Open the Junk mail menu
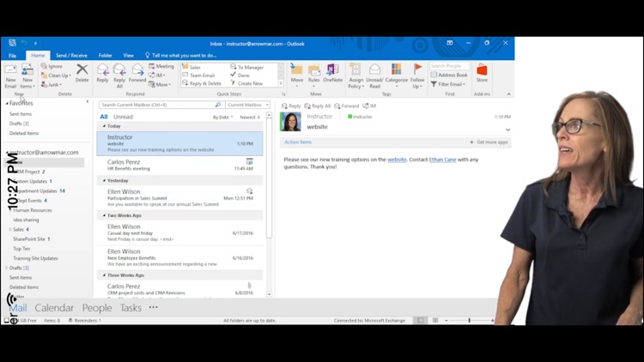Image resolution: width=644 pixels, height=362 pixels. [x=52, y=85]
